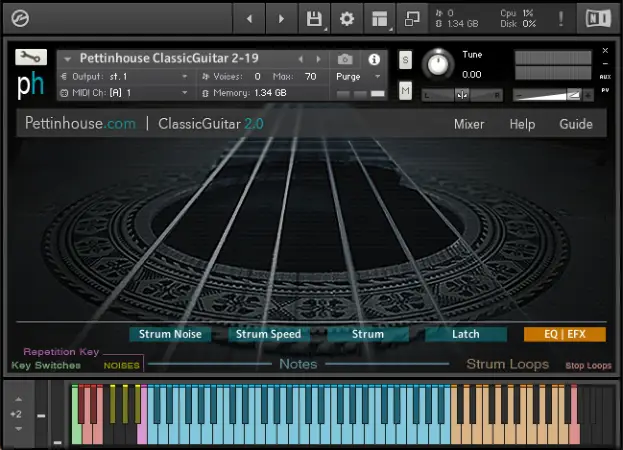
Task: Click the Strum Speed button
Action: pos(268,334)
